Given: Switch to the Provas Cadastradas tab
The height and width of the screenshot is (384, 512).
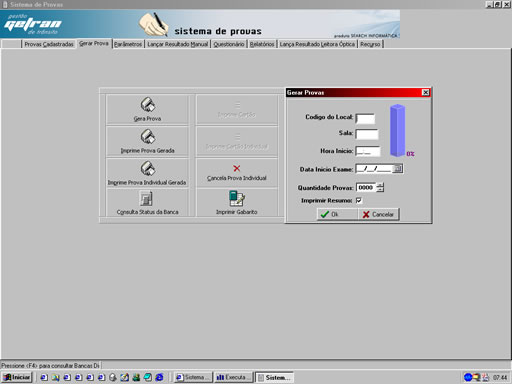Looking at the screenshot, I should coord(49,44).
